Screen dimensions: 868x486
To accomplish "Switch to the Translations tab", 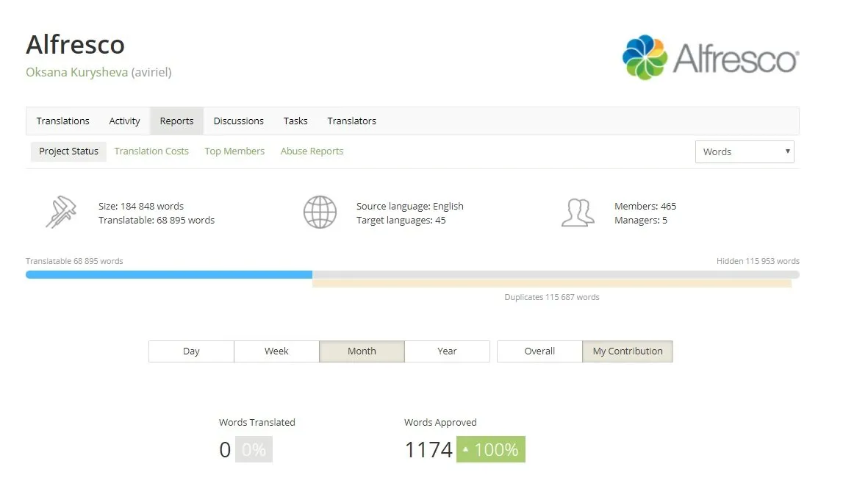I will (x=62, y=121).
